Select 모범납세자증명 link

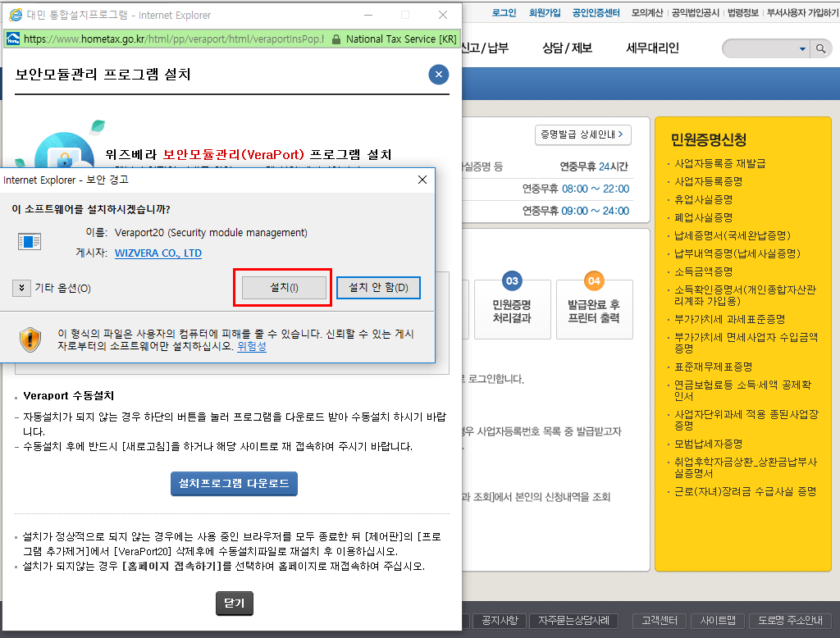(708, 444)
